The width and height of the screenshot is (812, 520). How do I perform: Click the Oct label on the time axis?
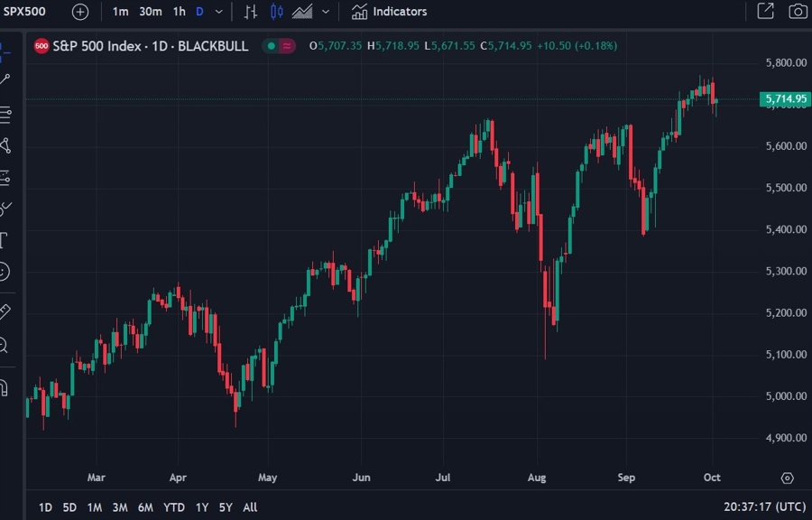[712, 478]
